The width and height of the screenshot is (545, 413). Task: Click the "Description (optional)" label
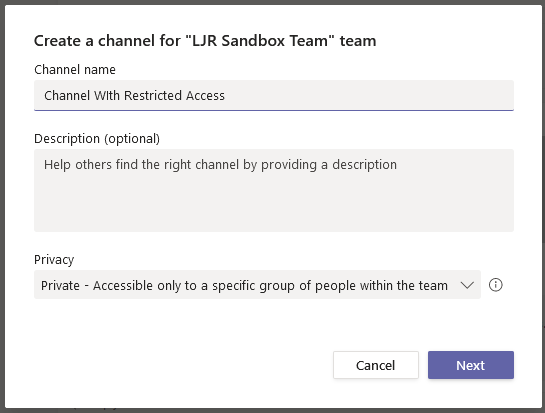pos(97,139)
